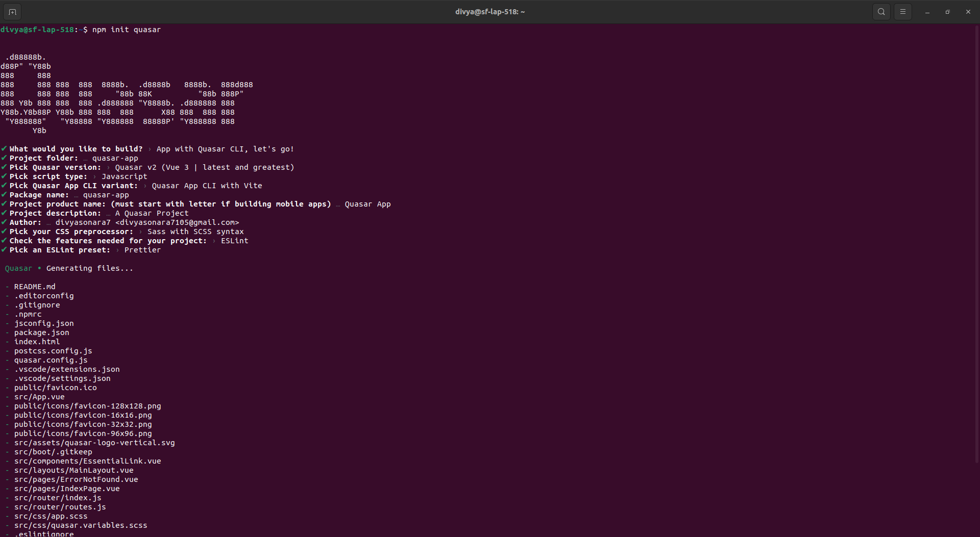Click the terminal vertical scrollbar
The image size is (980, 537).
coord(977,245)
